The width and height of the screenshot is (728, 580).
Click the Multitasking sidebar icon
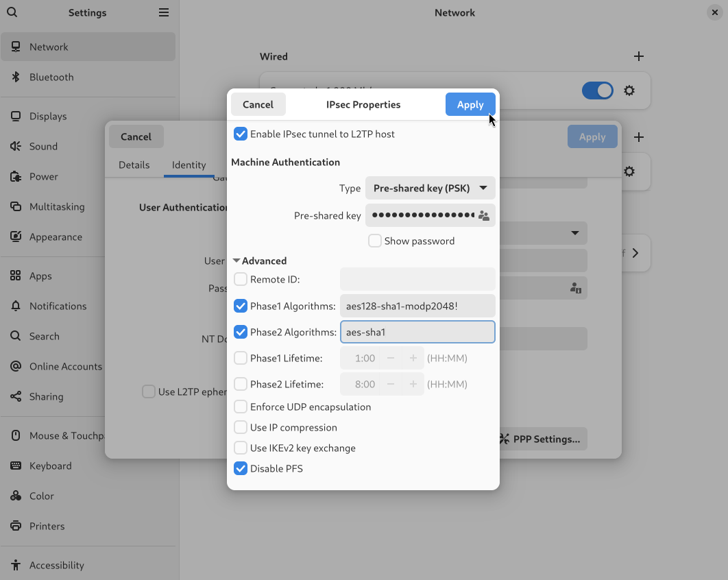coord(16,206)
